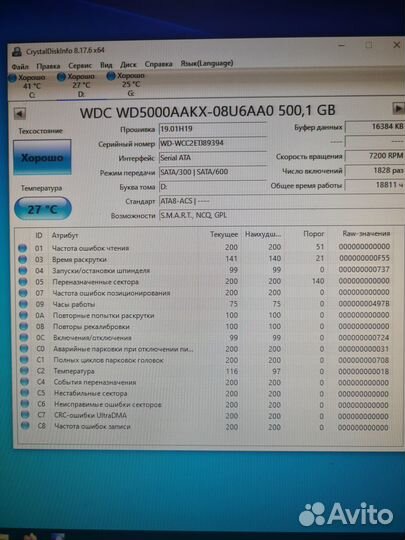Click raw value 00000000497B
The height and width of the screenshot is (540, 405).
click(x=364, y=304)
